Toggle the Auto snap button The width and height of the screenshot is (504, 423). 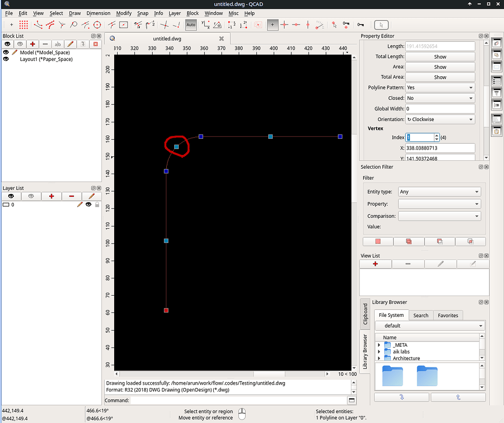click(x=190, y=25)
